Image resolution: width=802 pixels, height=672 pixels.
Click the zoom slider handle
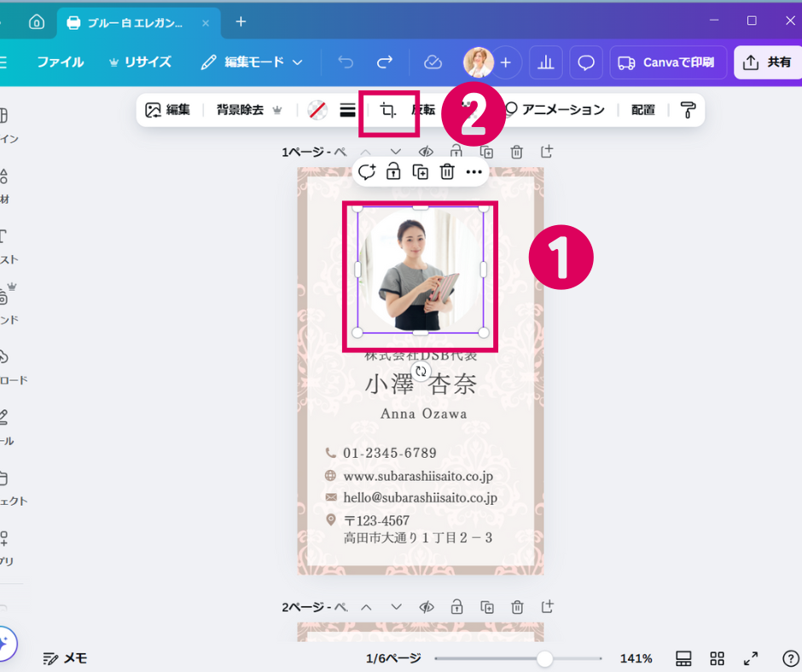(x=544, y=658)
